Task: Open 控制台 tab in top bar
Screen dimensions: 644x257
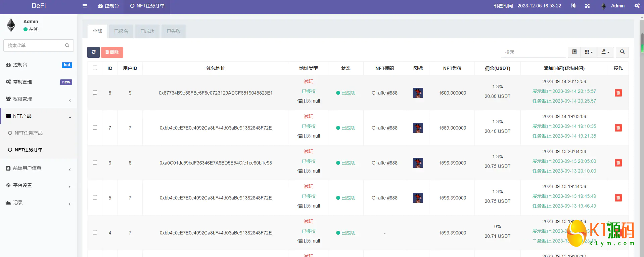Action: pos(108,6)
